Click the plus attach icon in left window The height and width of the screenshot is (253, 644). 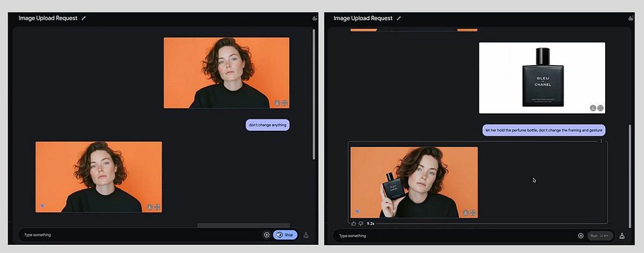[x=266, y=235]
